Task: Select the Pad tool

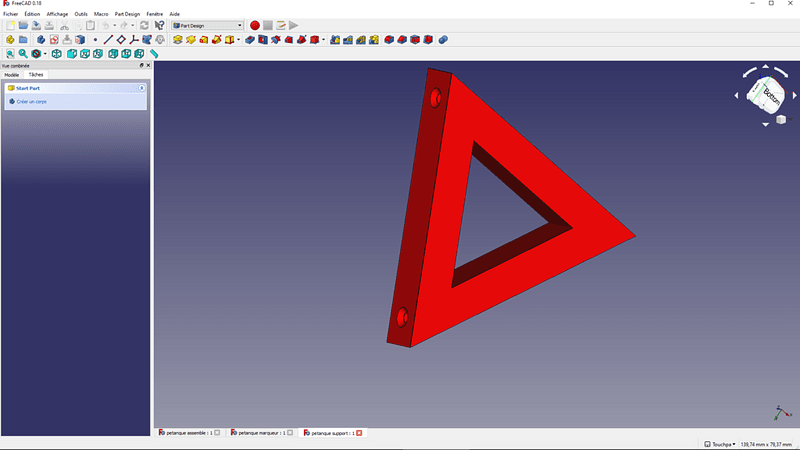Action: (x=178, y=40)
